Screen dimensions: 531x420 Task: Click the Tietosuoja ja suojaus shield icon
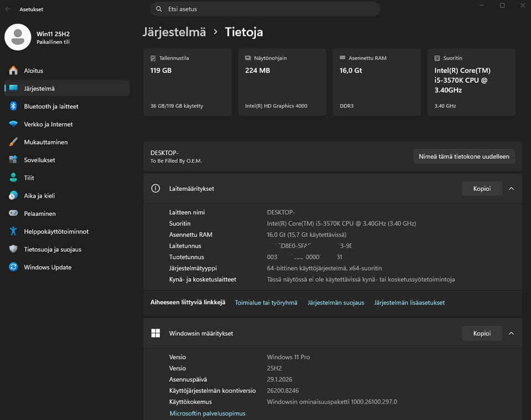point(14,250)
